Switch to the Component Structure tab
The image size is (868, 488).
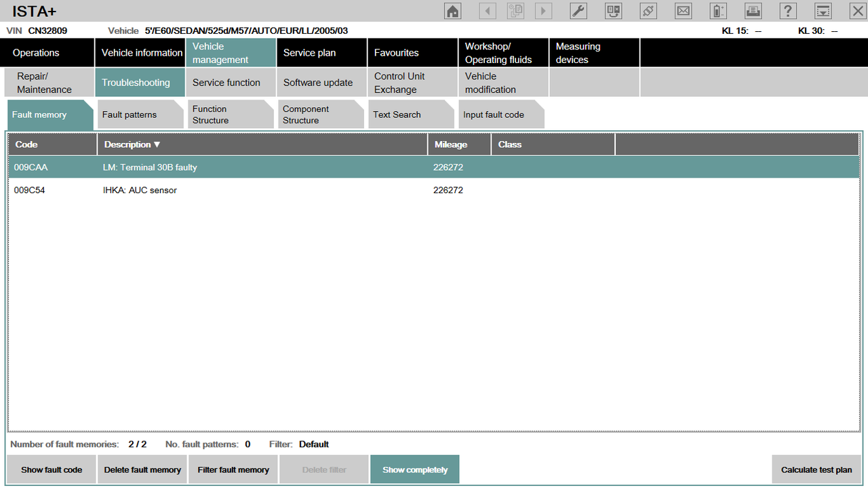[x=321, y=115]
